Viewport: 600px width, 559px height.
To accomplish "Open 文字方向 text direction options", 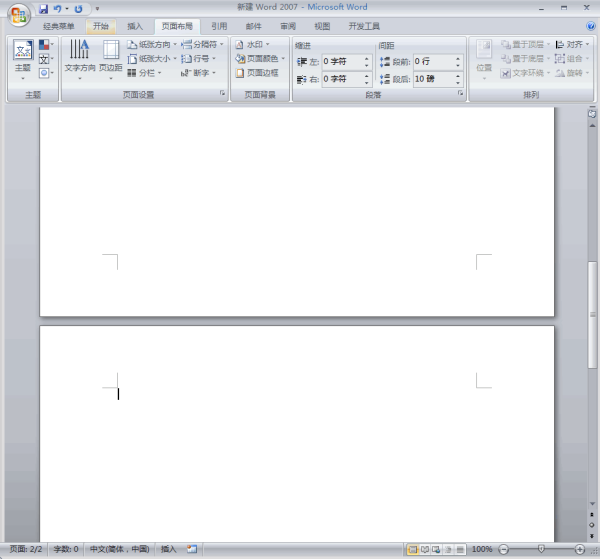I will [80, 60].
